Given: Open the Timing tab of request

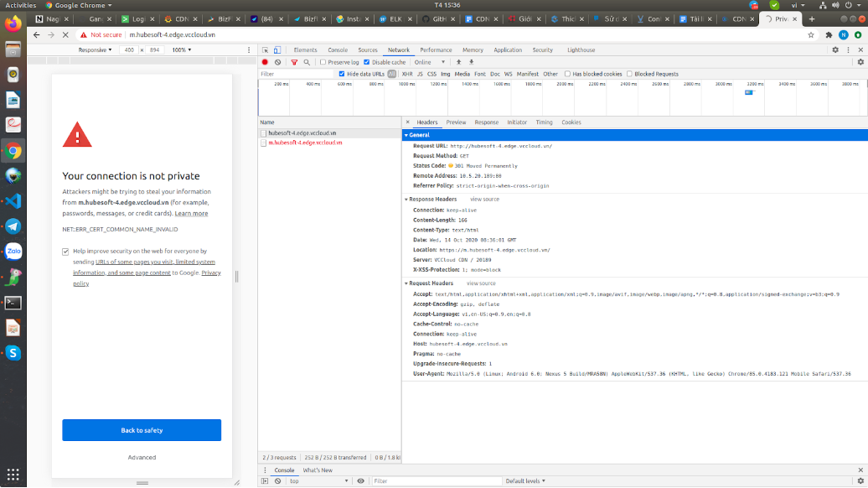Looking at the screenshot, I should point(544,122).
